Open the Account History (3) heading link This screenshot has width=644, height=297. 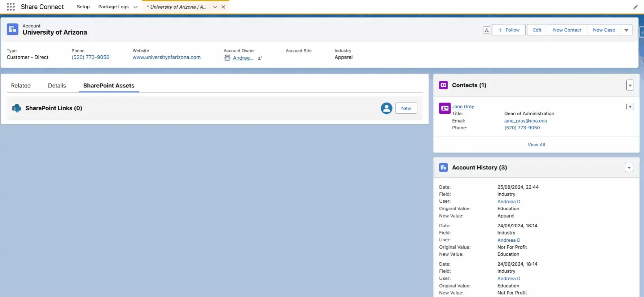point(479,167)
